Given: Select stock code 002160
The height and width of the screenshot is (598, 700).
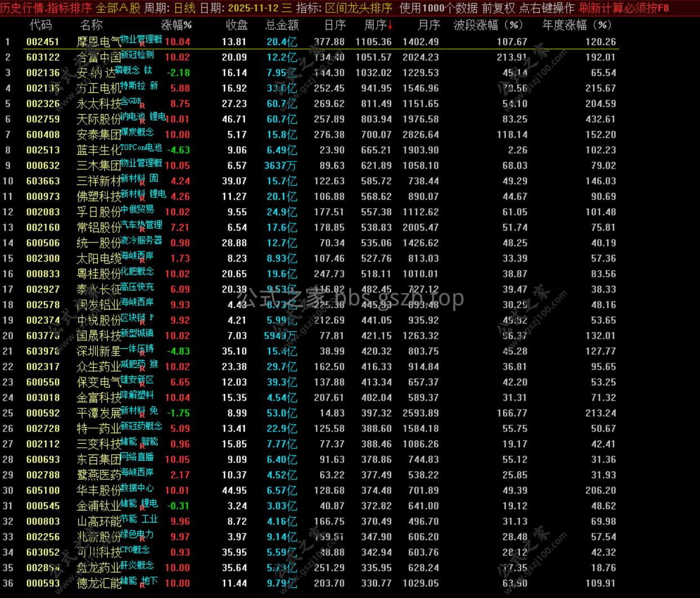Looking at the screenshot, I should click(43, 227).
